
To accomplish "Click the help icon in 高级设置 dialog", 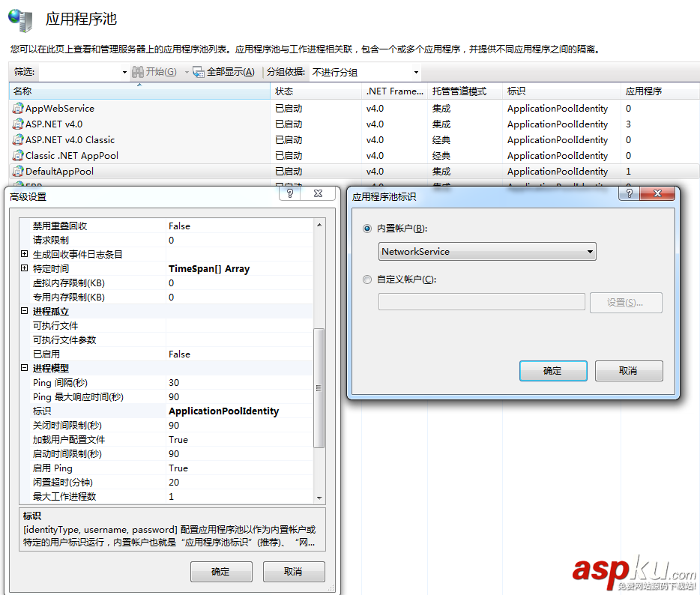I will point(291,193).
